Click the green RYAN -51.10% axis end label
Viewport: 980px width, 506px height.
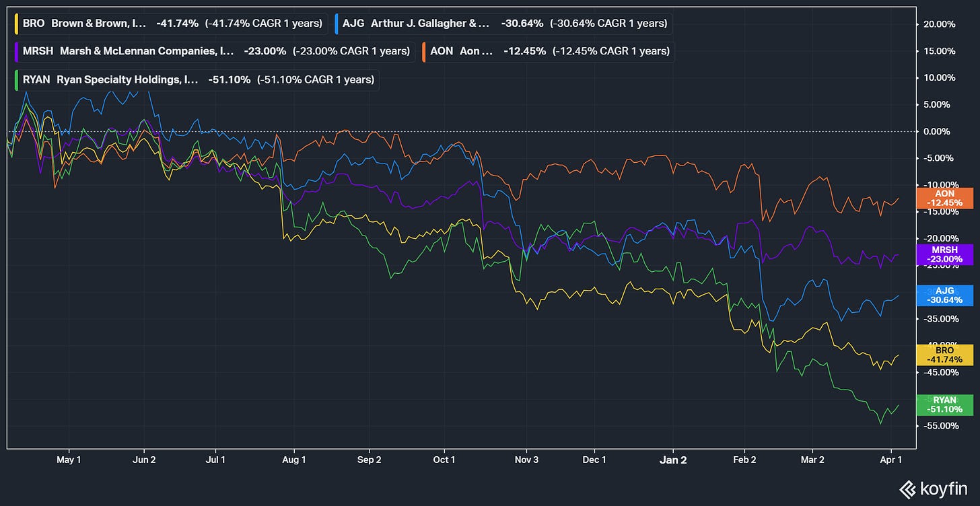pyautogui.click(x=945, y=405)
